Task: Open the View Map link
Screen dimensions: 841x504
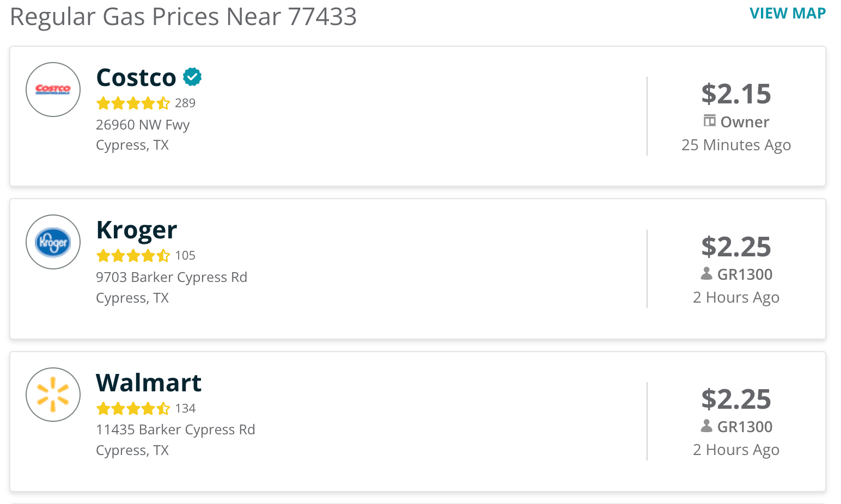Action: point(787,13)
